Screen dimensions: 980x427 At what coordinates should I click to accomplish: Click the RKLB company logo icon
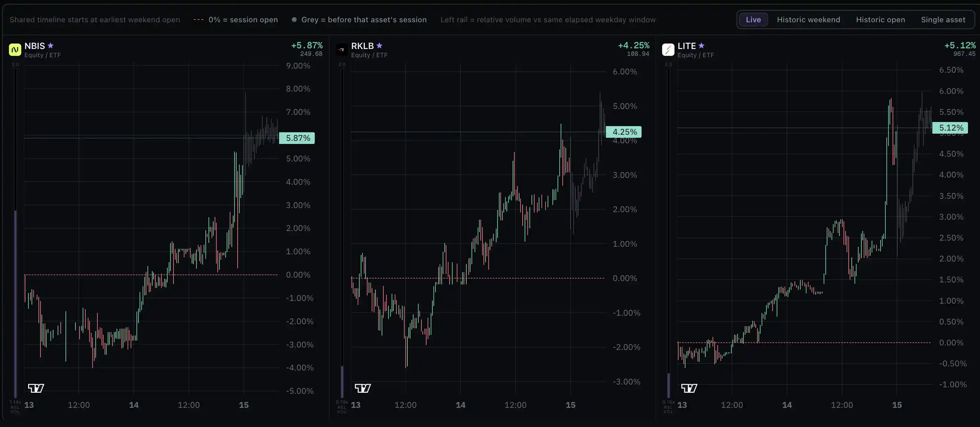[342, 50]
